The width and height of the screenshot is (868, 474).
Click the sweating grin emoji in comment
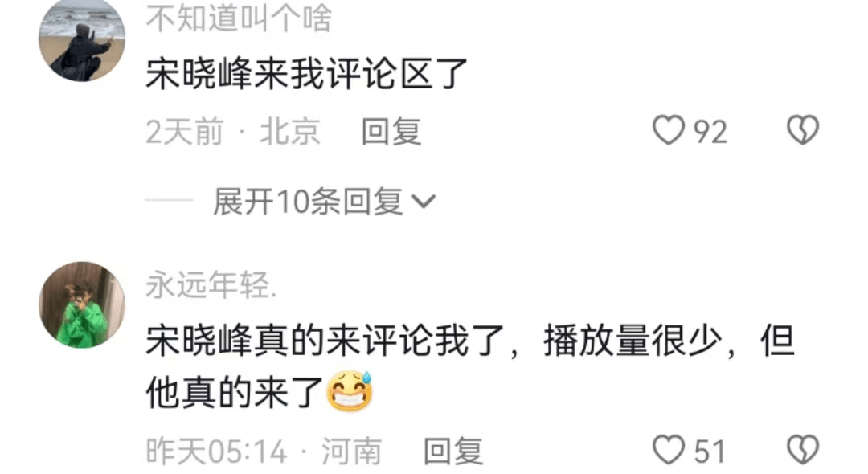click(350, 391)
